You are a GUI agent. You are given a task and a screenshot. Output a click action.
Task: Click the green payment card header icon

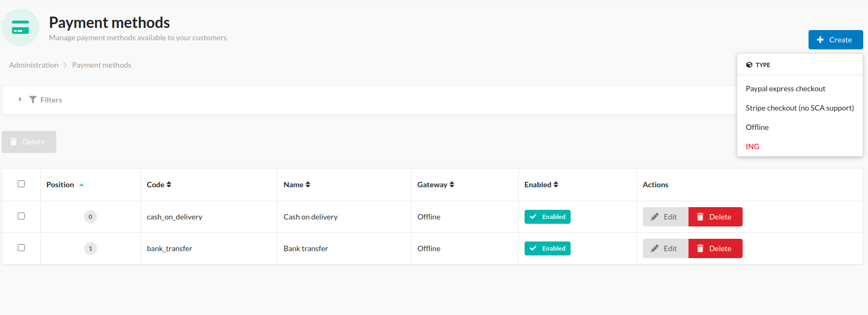coord(20,27)
